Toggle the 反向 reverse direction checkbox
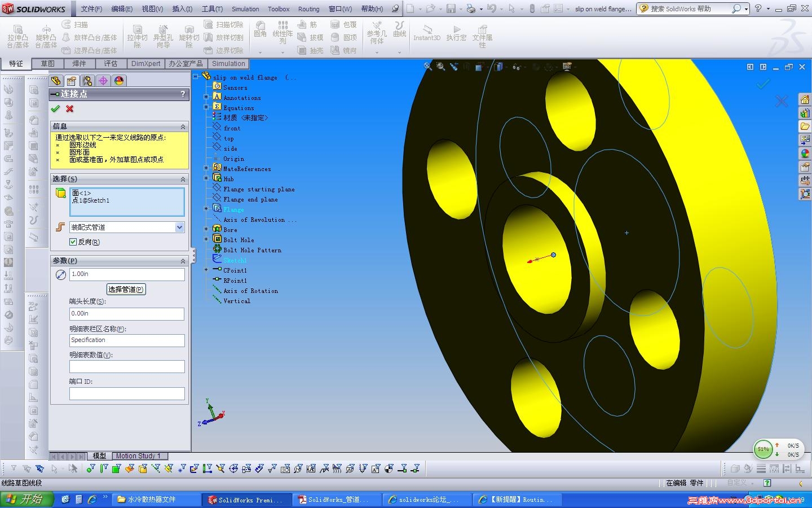The image size is (812, 508). point(73,242)
